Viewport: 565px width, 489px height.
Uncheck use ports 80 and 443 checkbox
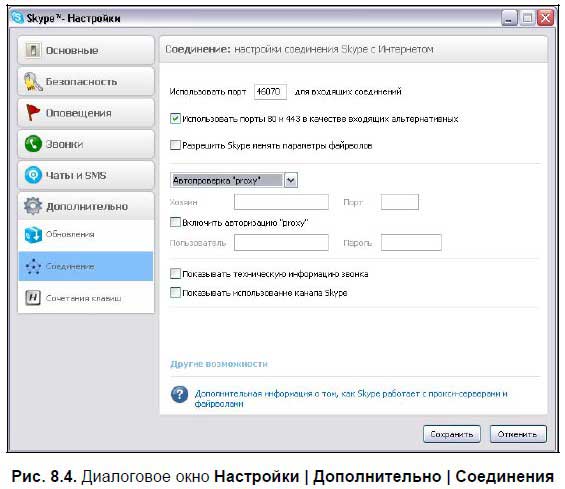tap(175, 119)
